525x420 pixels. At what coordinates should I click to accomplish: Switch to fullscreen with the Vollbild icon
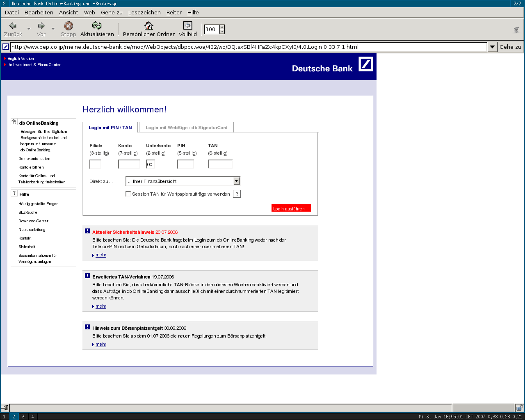pos(187,25)
